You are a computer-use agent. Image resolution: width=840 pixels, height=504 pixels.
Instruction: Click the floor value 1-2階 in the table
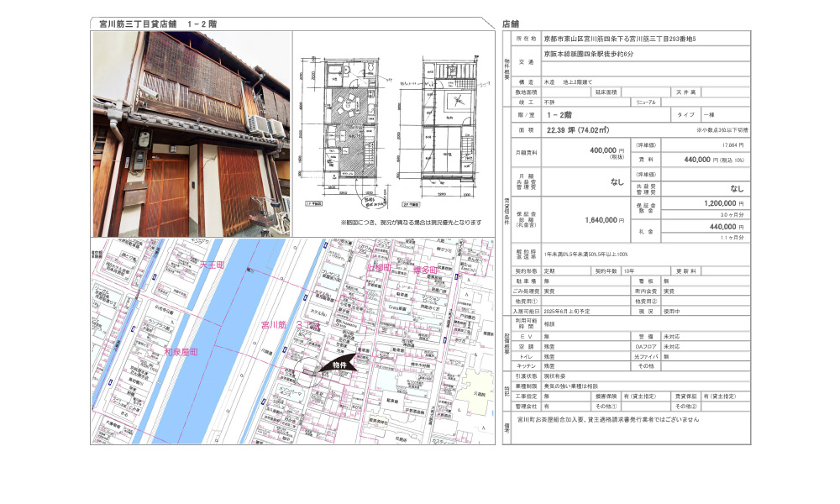559,115
